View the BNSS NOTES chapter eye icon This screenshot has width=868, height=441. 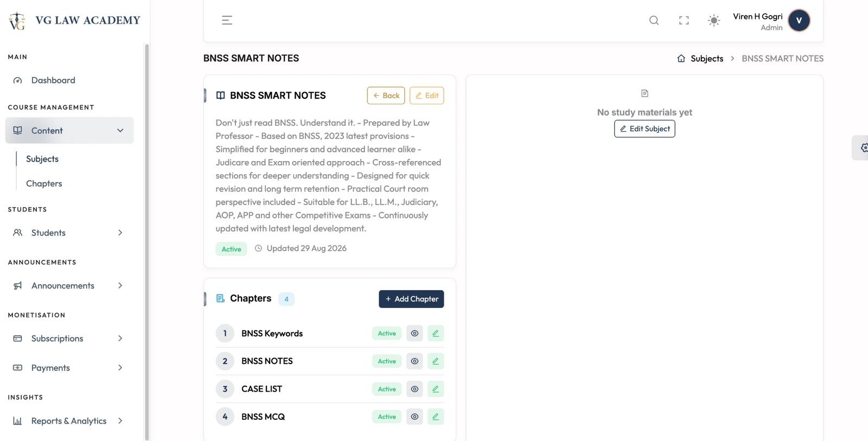point(414,361)
